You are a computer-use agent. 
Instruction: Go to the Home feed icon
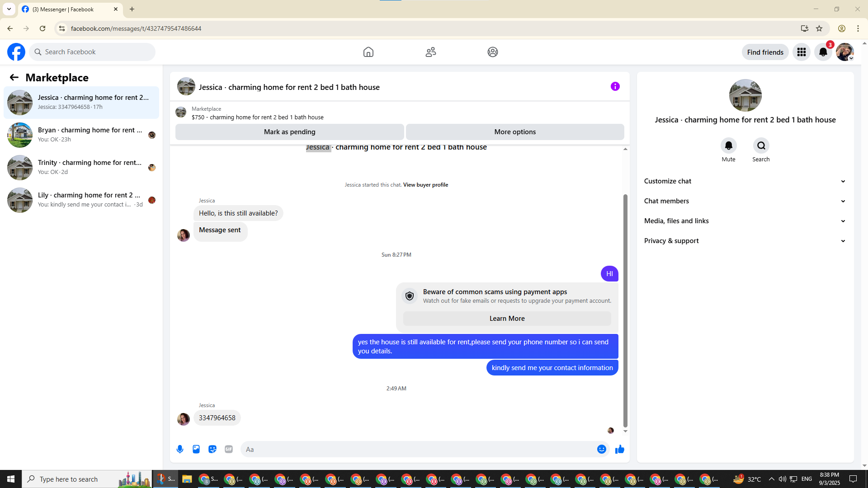[x=368, y=52]
